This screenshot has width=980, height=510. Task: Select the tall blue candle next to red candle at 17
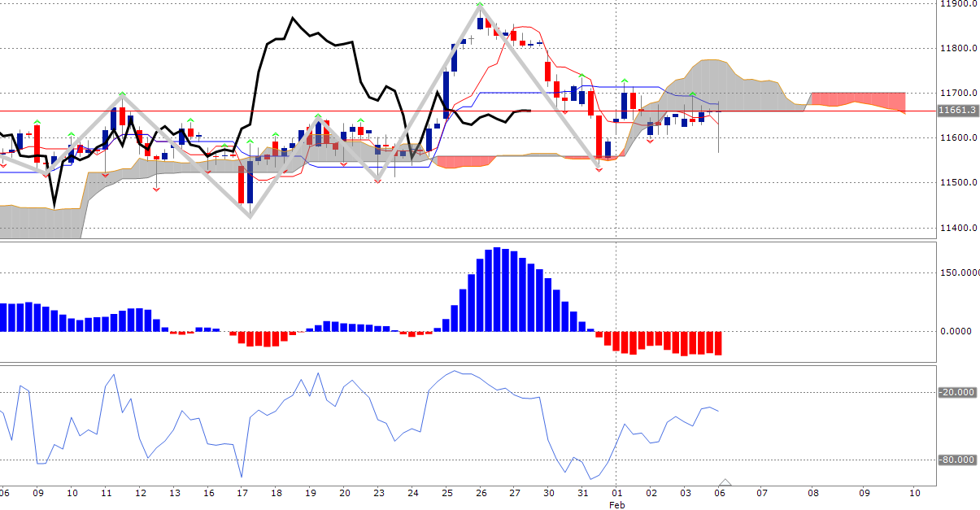(x=250, y=181)
